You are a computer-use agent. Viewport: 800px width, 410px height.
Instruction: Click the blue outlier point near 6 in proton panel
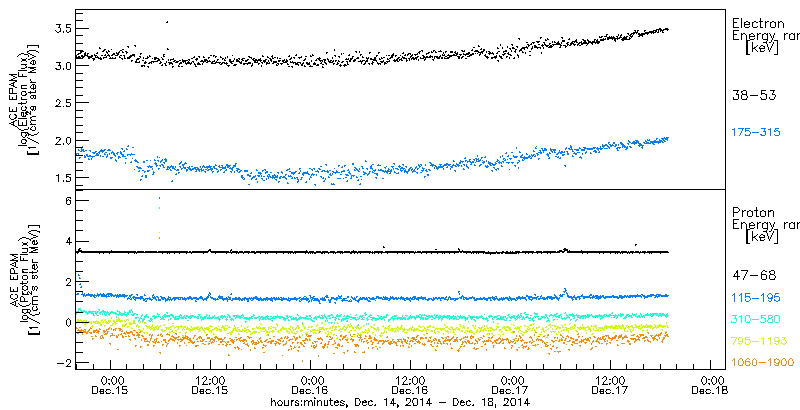coord(160,197)
